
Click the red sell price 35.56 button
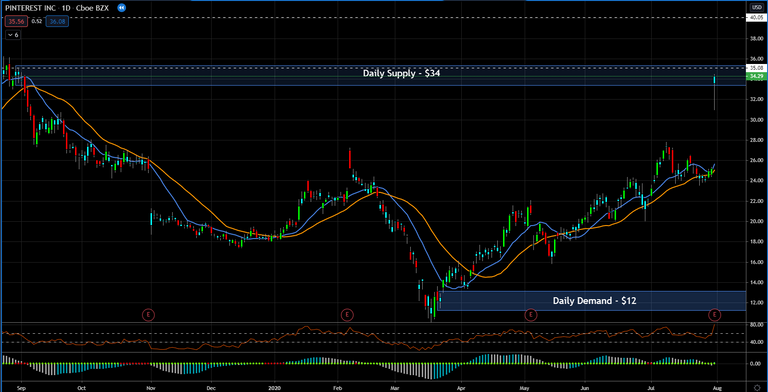point(17,21)
